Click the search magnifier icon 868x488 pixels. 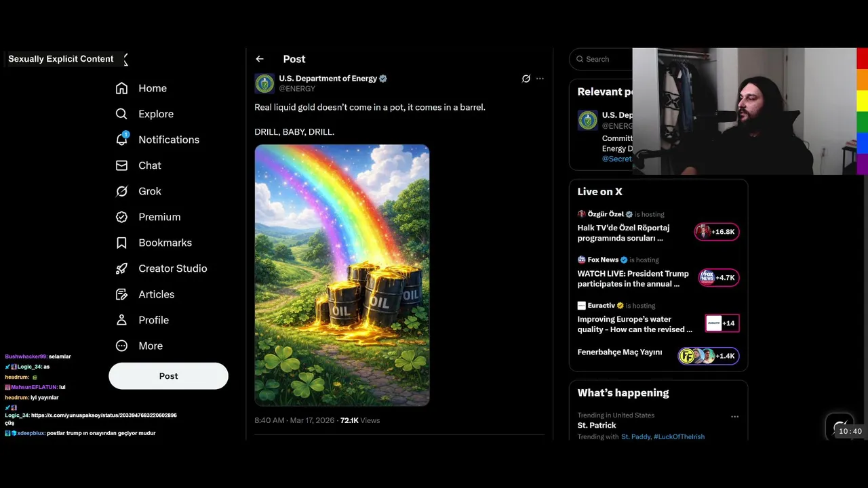[x=580, y=59]
